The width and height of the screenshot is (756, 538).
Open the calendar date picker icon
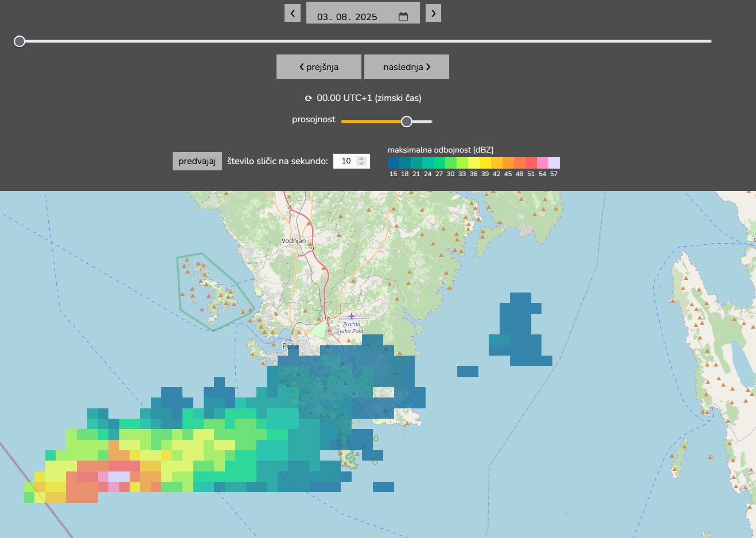[x=403, y=17]
